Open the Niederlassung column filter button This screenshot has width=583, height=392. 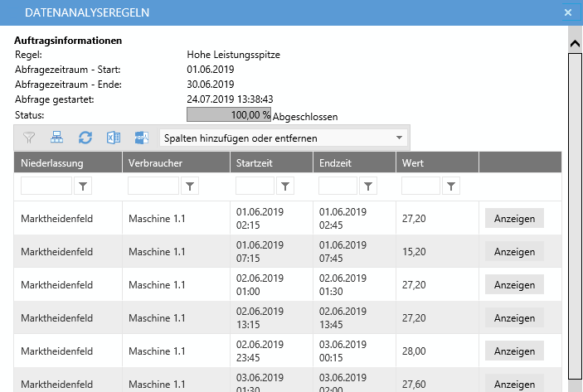coord(83,187)
